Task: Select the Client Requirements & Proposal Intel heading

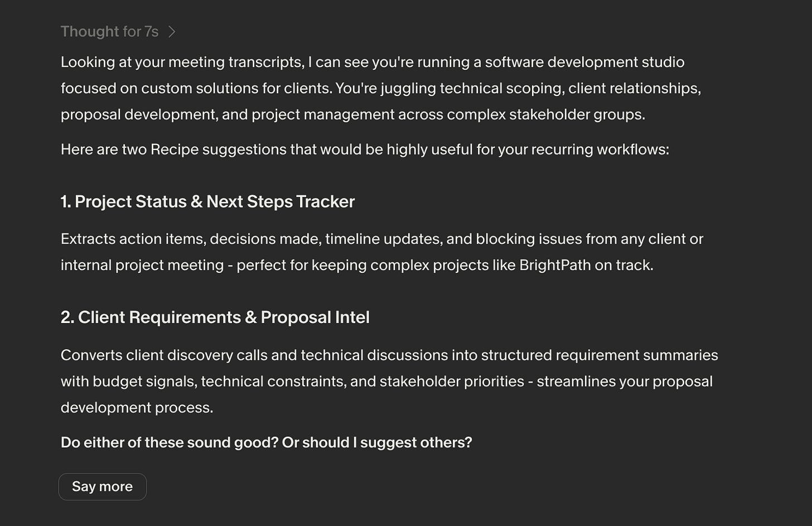Action: click(215, 317)
